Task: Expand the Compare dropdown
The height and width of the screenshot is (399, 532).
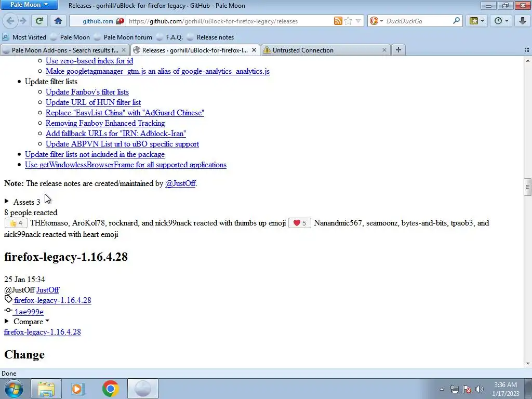Action: pyautogui.click(x=27, y=321)
